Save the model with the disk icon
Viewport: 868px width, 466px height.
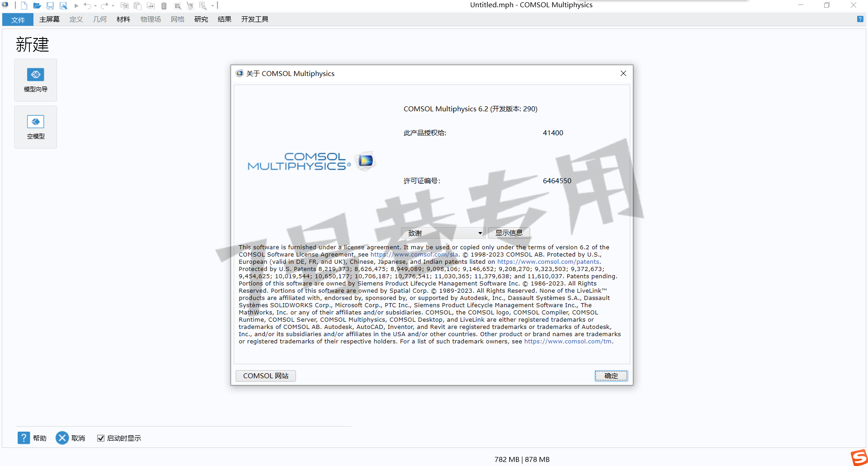(x=50, y=6)
